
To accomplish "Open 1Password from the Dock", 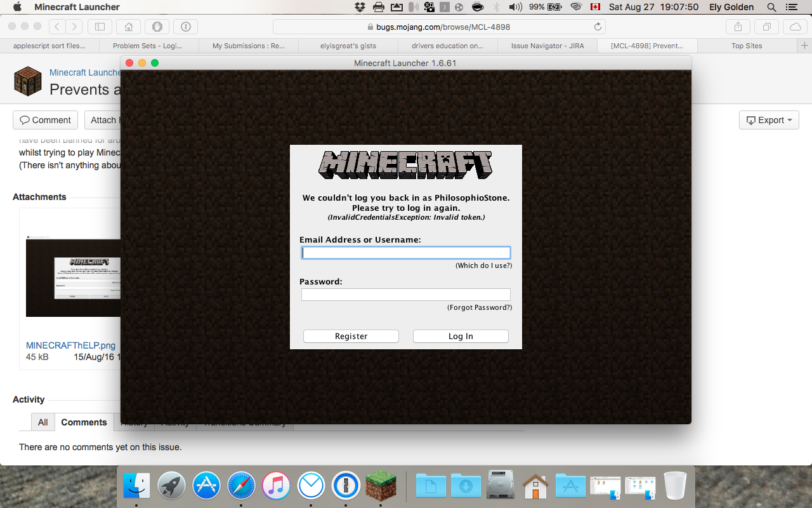I will point(346,486).
